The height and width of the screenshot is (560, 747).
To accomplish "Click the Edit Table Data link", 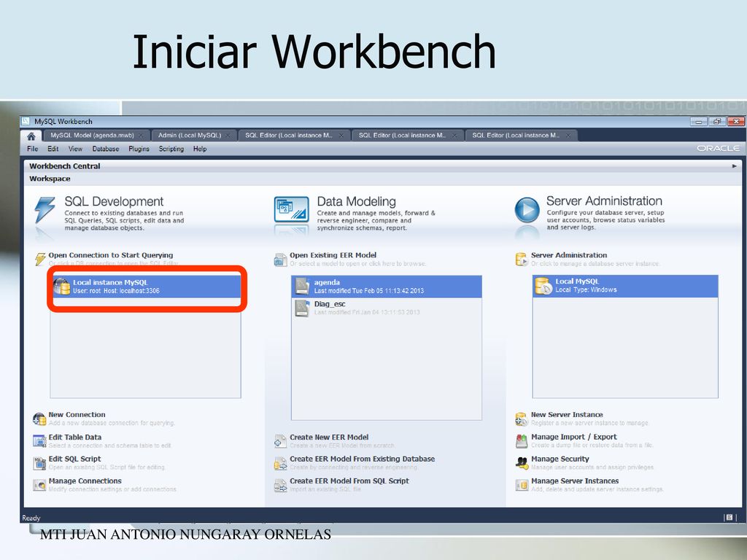I will tap(75, 437).
